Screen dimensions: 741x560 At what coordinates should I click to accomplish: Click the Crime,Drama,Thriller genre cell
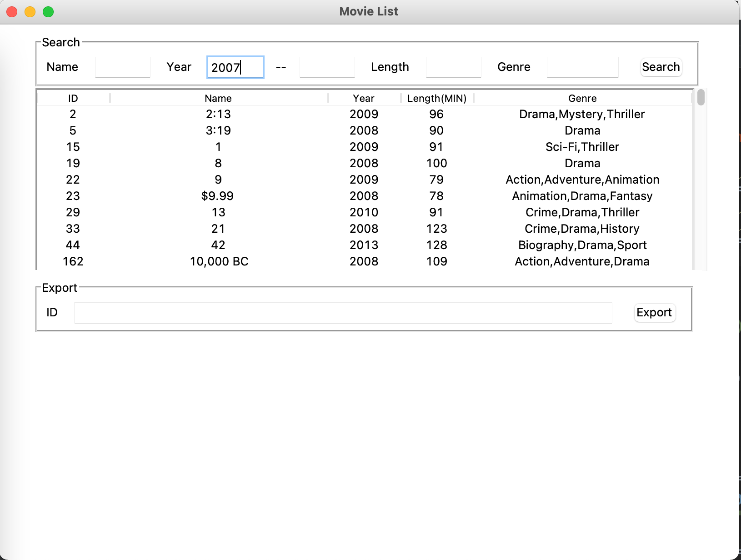[x=582, y=212]
